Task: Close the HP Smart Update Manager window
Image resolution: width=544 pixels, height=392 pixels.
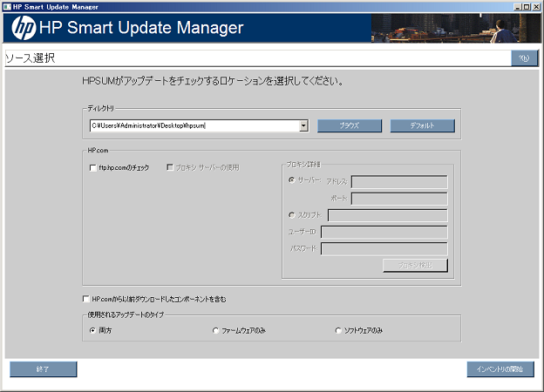Action: (536, 5)
